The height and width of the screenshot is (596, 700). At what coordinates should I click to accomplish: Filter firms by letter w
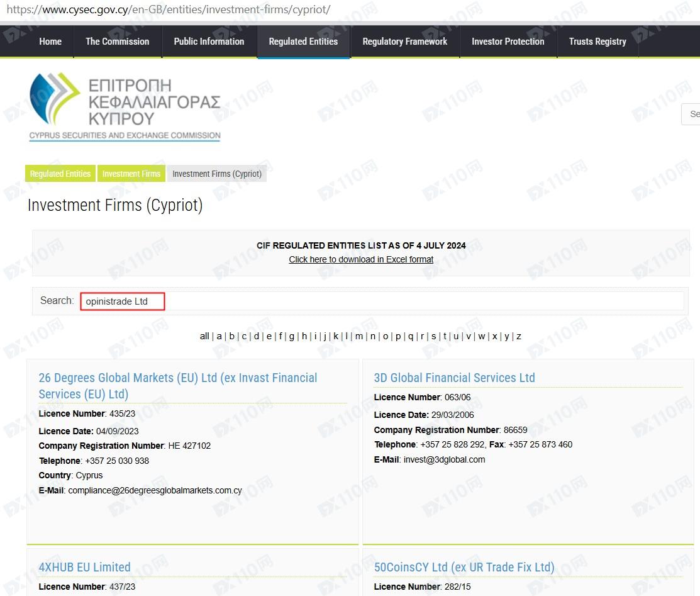tap(482, 336)
